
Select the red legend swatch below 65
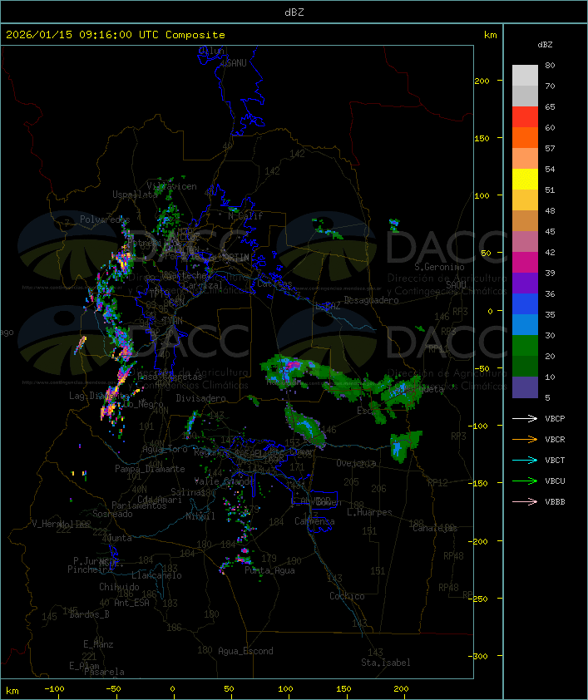tap(525, 117)
